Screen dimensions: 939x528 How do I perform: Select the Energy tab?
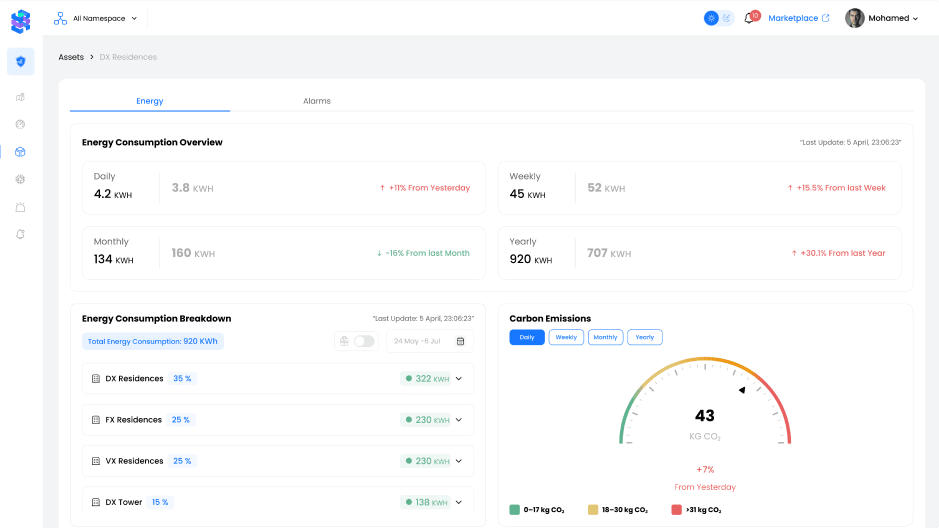pyautogui.click(x=150, y=101)
